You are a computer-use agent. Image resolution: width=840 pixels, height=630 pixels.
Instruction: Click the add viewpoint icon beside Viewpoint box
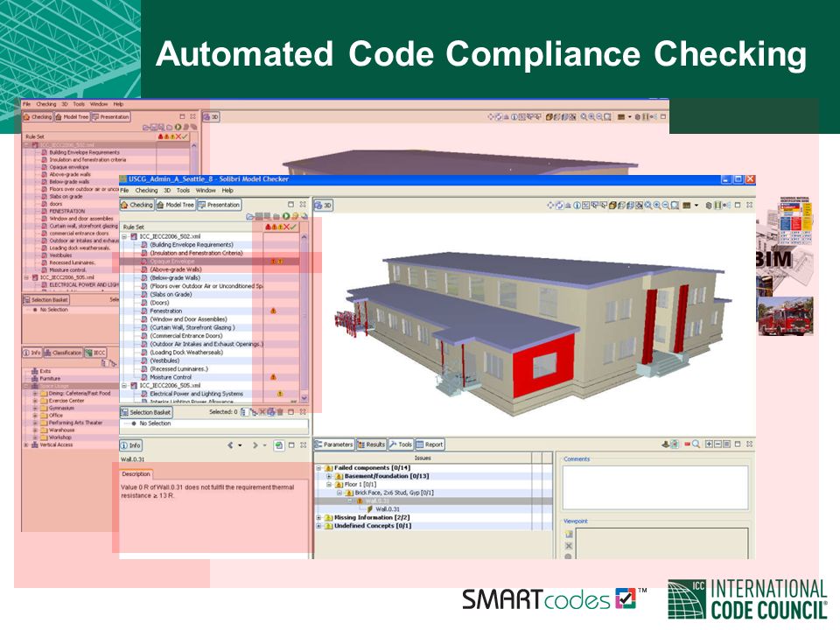click(569, 534)
